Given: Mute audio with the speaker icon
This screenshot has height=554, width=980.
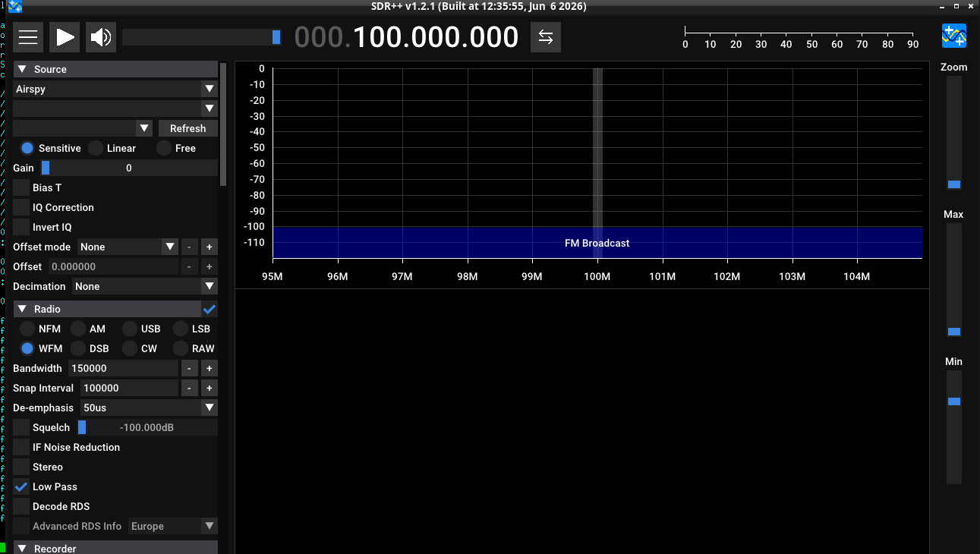Looking at the screenshot, I should (x=101, y=37).
